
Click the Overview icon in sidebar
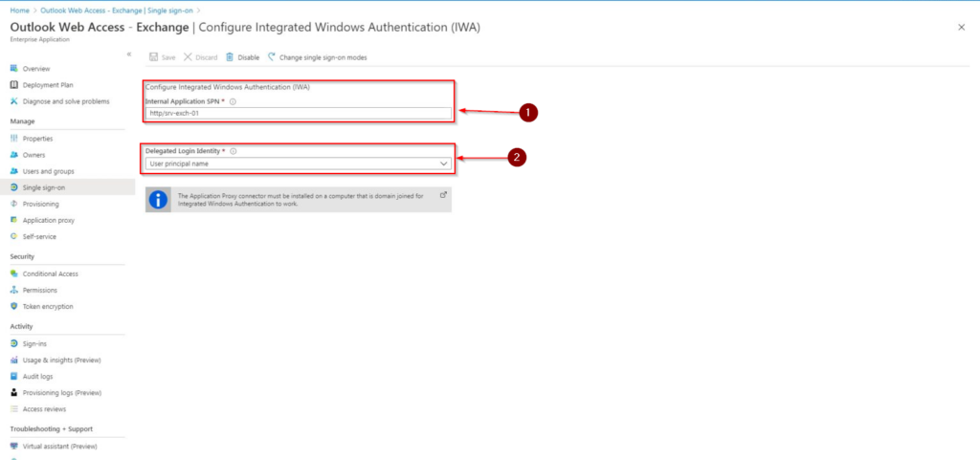tap(13, 69)
